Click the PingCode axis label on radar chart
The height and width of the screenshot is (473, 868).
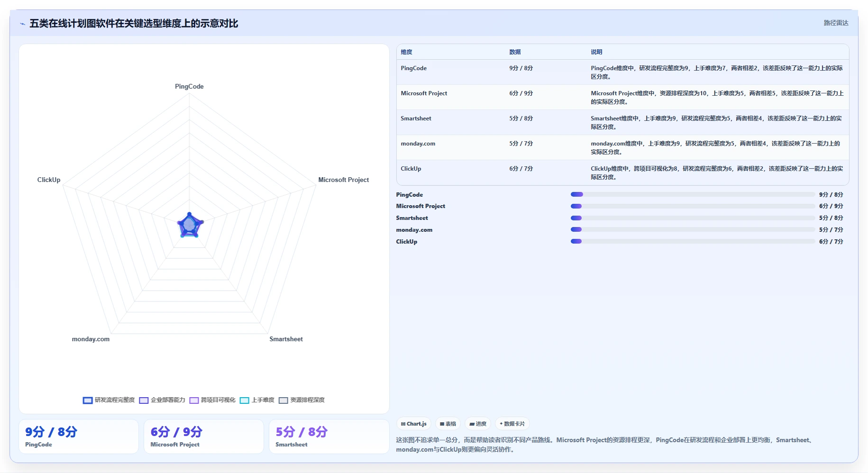pos(189,86)
